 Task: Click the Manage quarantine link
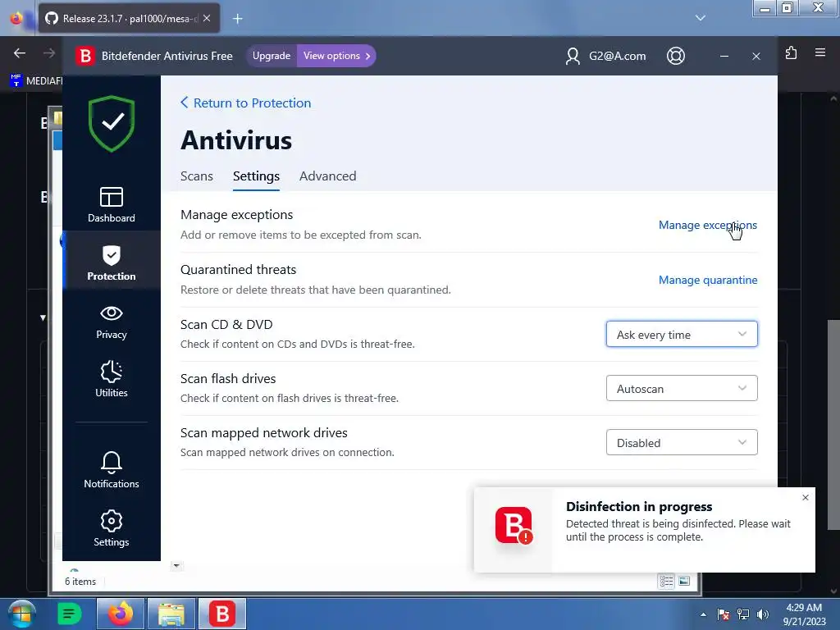(x=708, y=280)
